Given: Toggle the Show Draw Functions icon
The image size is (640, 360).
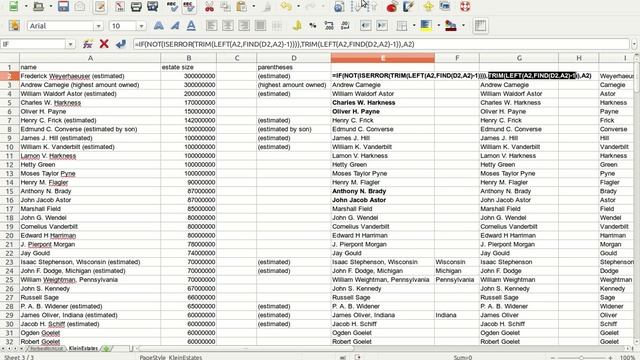Looking at the screenshot, I should pyautogui.click(x=408, y=6).
